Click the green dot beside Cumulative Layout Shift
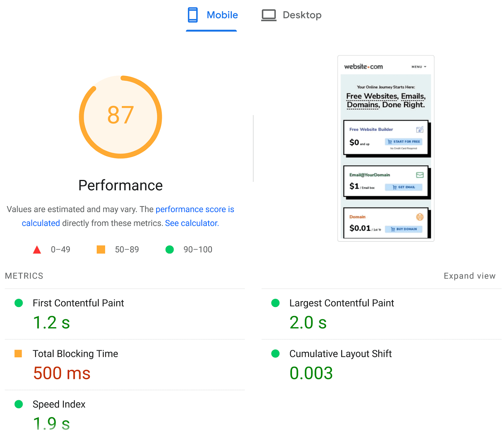 pos(275,354)
